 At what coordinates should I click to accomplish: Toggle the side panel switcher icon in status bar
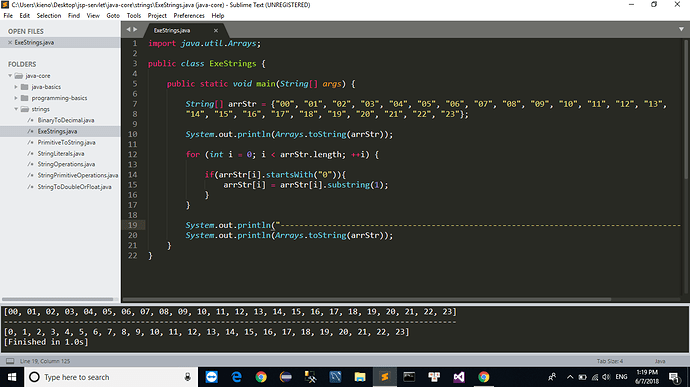point(10,361)
